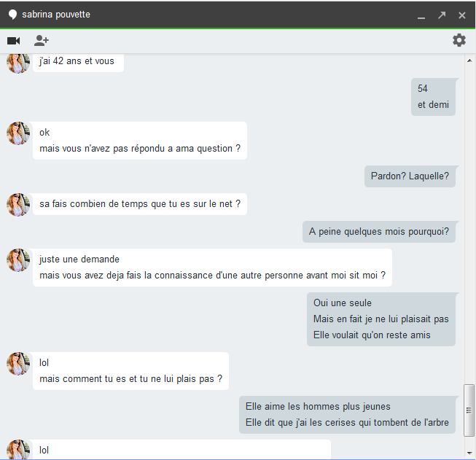The image size is (476, 460).
Task: Click the "sabrina pouvette" title text
Action: click(56, 15)
